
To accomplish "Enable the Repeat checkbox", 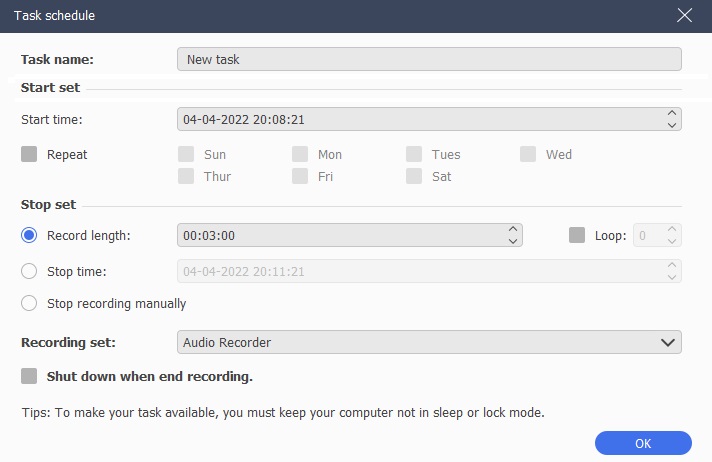I will [x=29, y=154].
